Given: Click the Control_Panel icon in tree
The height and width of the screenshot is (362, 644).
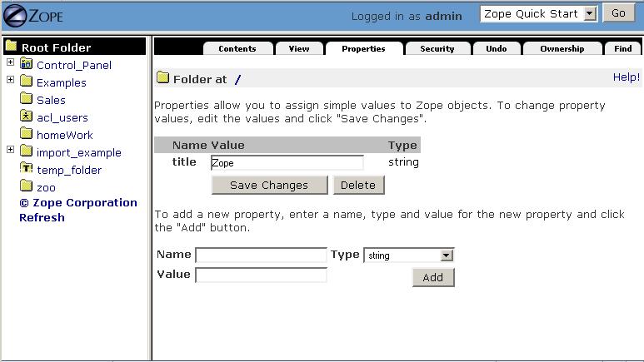Looking at the screenshot, I should (26, 64).
